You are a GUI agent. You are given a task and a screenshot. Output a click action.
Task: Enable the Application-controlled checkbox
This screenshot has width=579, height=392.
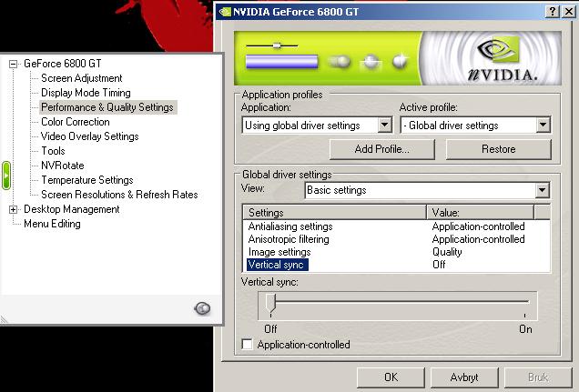pyautogui.click(x=248, y=345)
